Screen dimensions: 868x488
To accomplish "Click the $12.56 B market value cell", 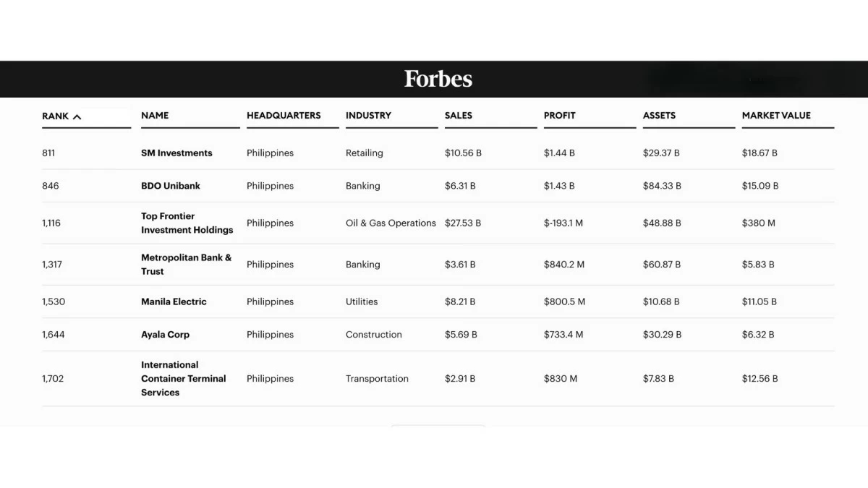I will pos(759,379).
